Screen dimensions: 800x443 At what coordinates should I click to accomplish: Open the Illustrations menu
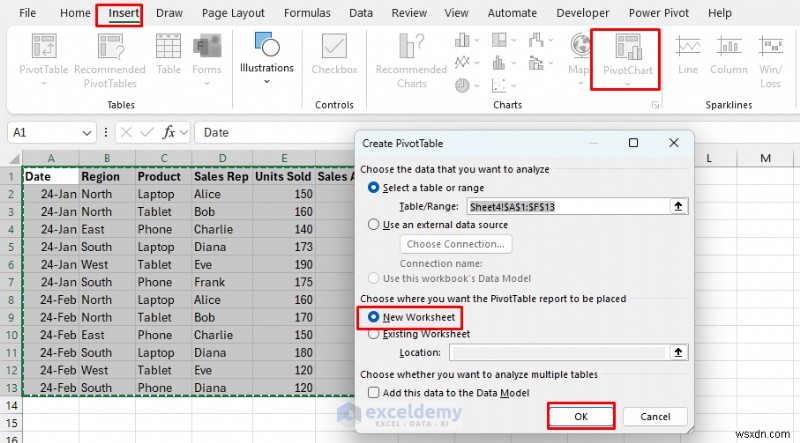(267, 58)
